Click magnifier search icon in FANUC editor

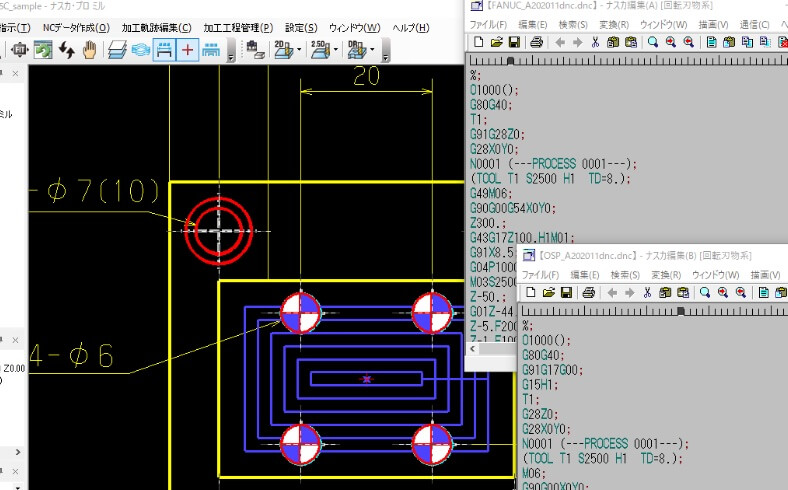pos(652,42)
